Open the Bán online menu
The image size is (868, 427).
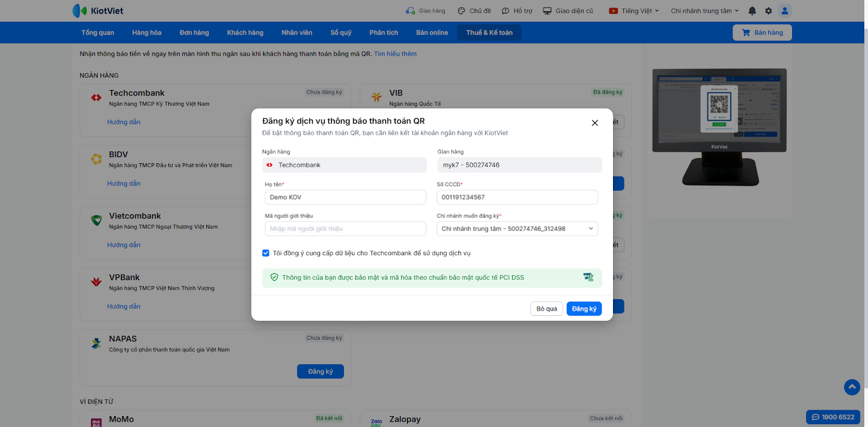(432, 33)
